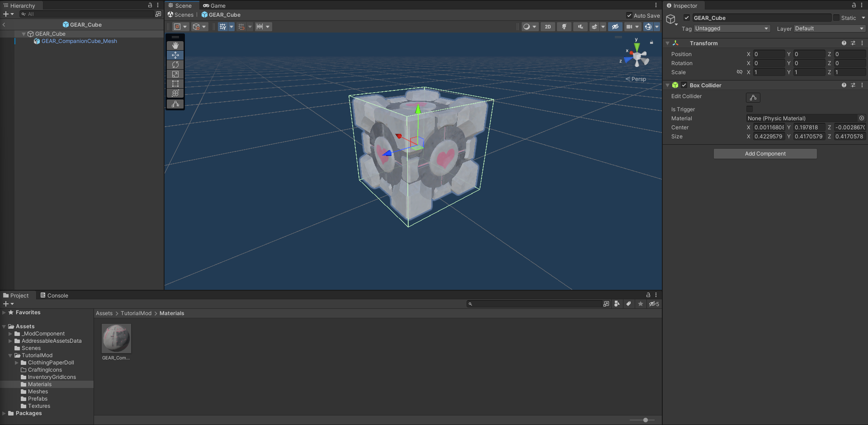The height and width of the screenshot is (425, 868).
Task: Click Transform component three-dot menu
Action: tap(862, 43)
